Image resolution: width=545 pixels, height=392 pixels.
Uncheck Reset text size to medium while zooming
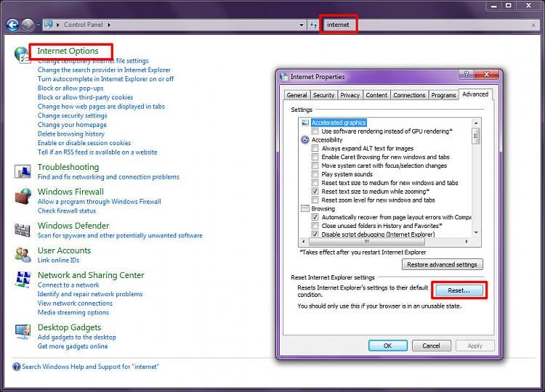315,192
